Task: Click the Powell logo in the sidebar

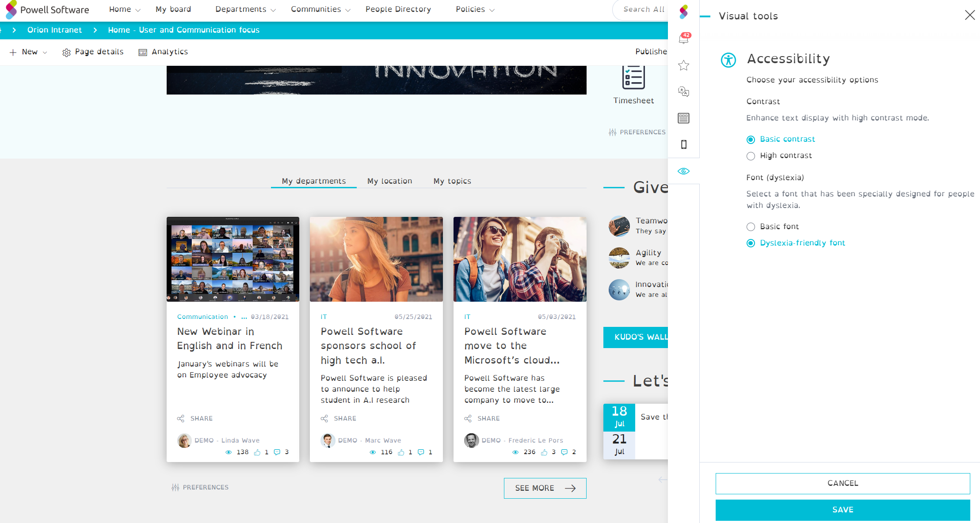Action: click(x=684, y=12)
